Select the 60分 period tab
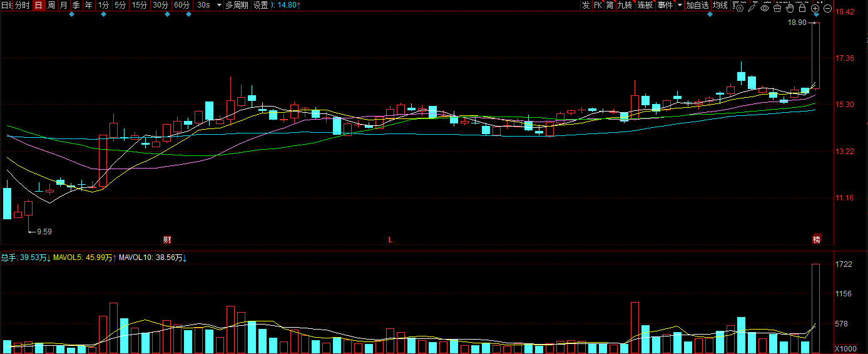The image size is (868, 354). click(x=181, y=5)
